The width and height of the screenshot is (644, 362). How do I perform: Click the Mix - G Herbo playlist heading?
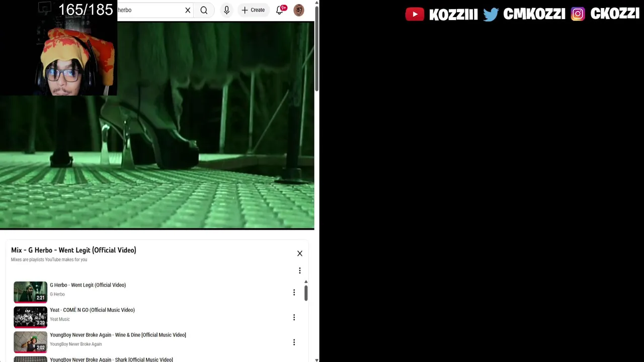(x=73, y=250)
